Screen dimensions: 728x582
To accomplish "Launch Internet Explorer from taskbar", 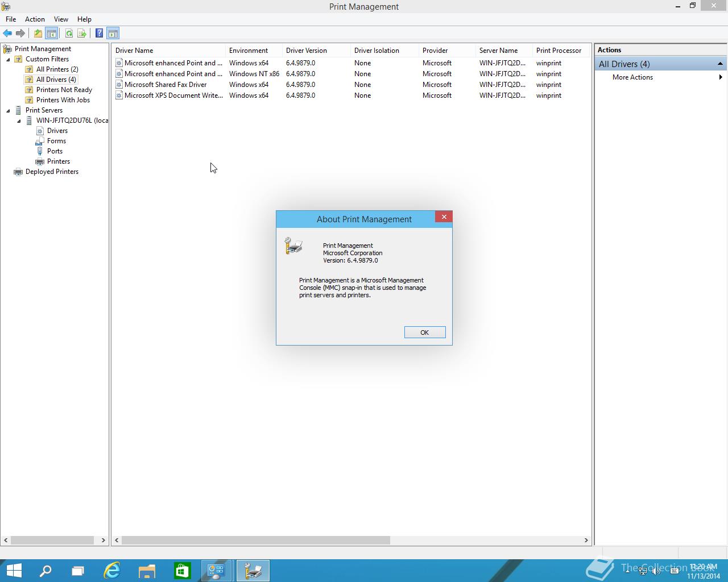I will [112, 570].
